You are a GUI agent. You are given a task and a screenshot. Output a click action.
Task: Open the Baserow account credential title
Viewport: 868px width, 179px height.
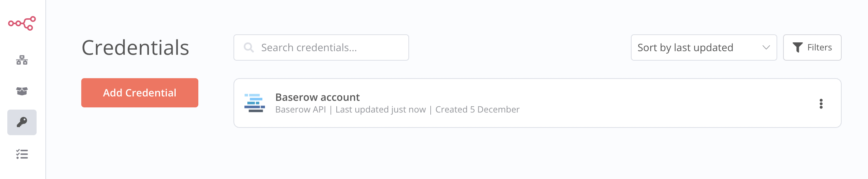click(317, 97)
